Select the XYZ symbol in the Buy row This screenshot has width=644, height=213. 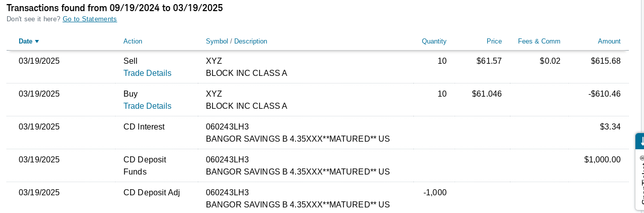[214, 94]
